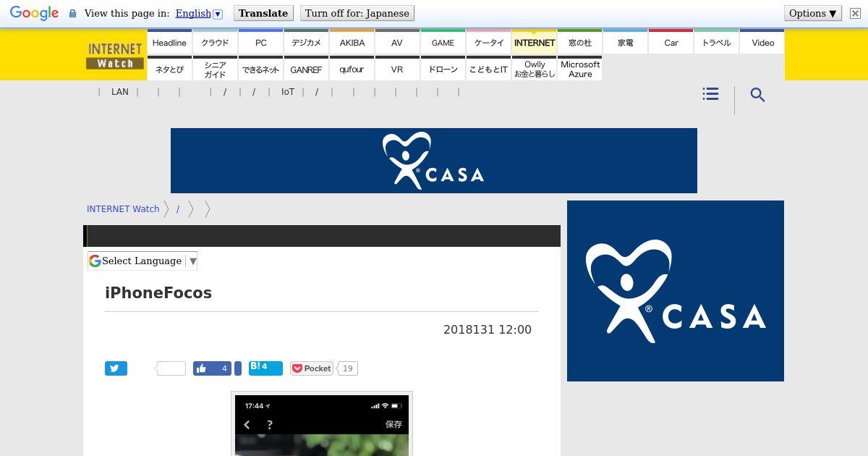Open the 家電 tab
This screenshot has height=456, width=868.
(626, 43)
